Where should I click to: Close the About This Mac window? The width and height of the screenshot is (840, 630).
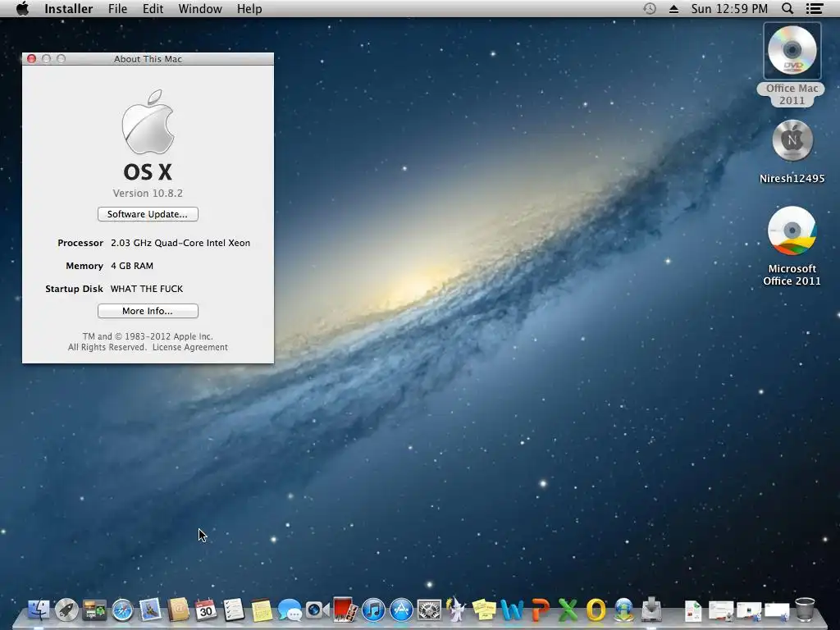32,59
